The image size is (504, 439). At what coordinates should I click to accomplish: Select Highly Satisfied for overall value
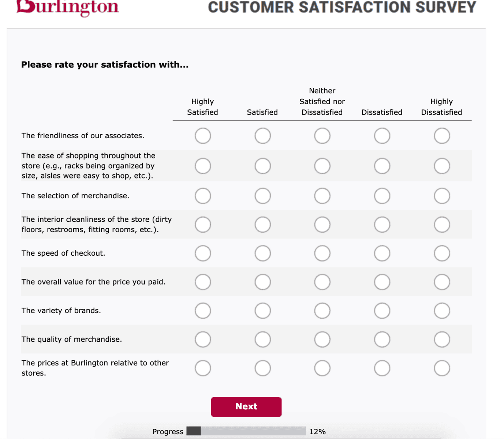pos(203,282)
